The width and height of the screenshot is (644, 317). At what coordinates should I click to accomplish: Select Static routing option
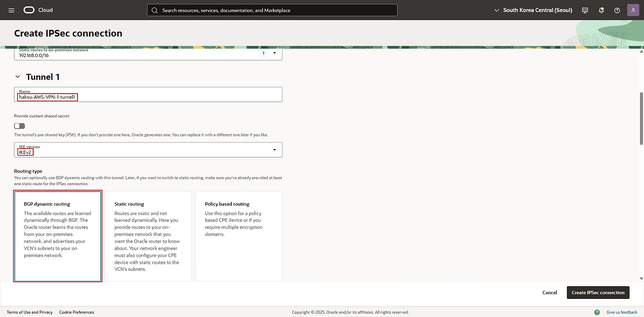click(x=148, y=235)
